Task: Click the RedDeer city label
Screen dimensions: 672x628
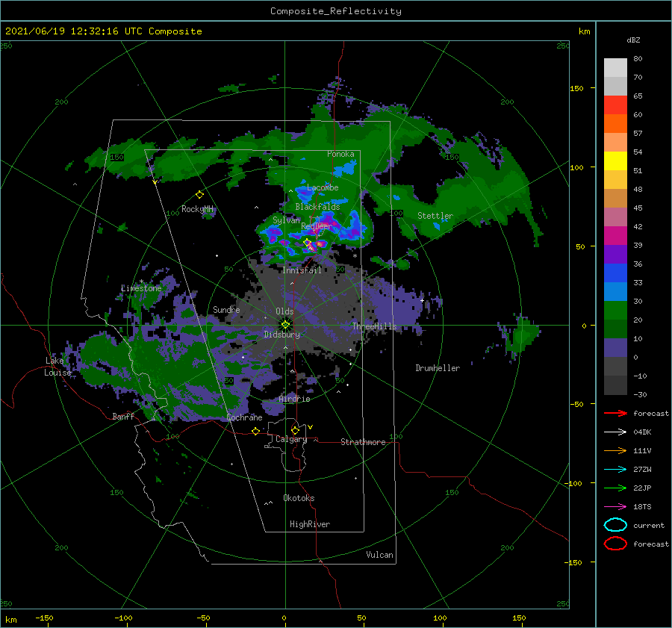Action: tap(317, 226)
